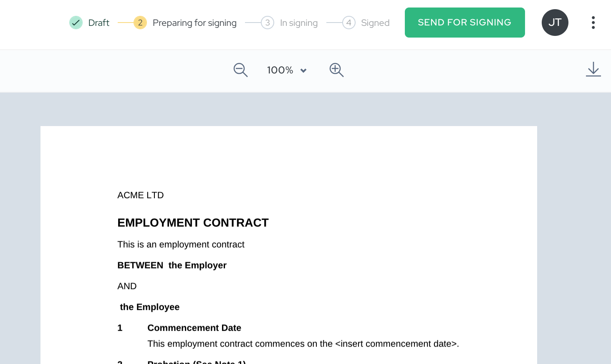Download the employment contract document
Screen dimensions: 611x364
pos(593,69)
